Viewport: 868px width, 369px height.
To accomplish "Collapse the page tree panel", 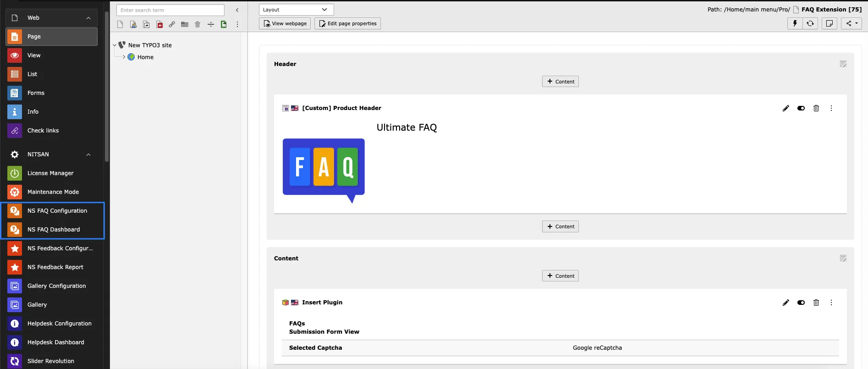I will 237,10.
